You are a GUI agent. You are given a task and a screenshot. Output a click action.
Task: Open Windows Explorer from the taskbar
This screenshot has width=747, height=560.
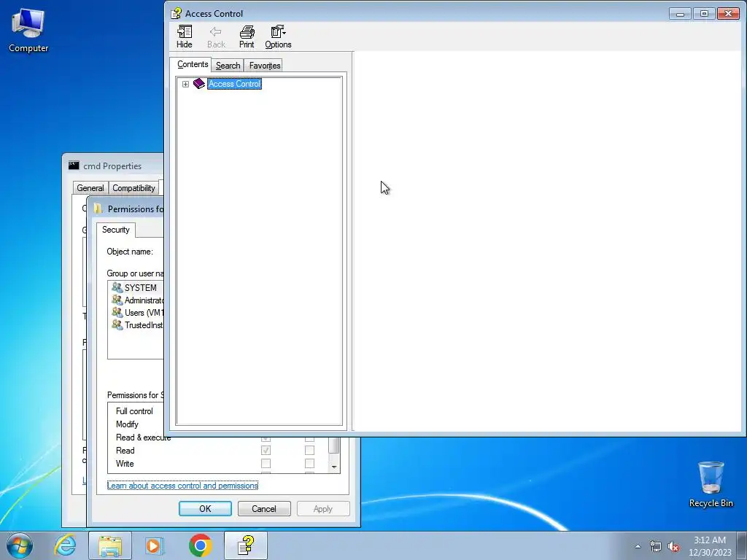pyautogui.click(x=110, y=545)
